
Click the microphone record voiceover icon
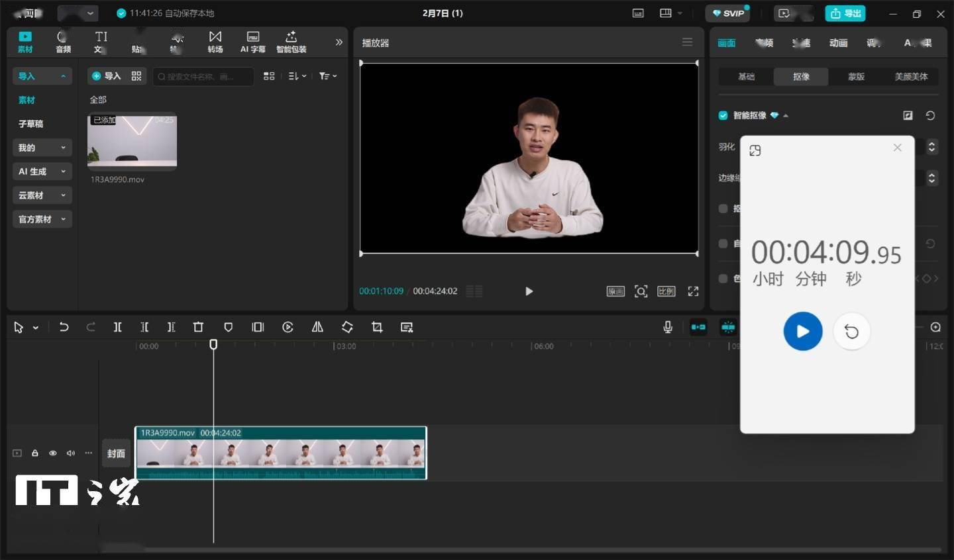(x=668, y=327)
